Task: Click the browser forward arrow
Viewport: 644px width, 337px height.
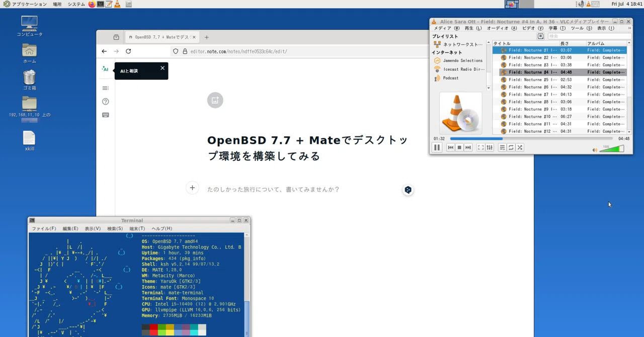Action: pos(116,51)
